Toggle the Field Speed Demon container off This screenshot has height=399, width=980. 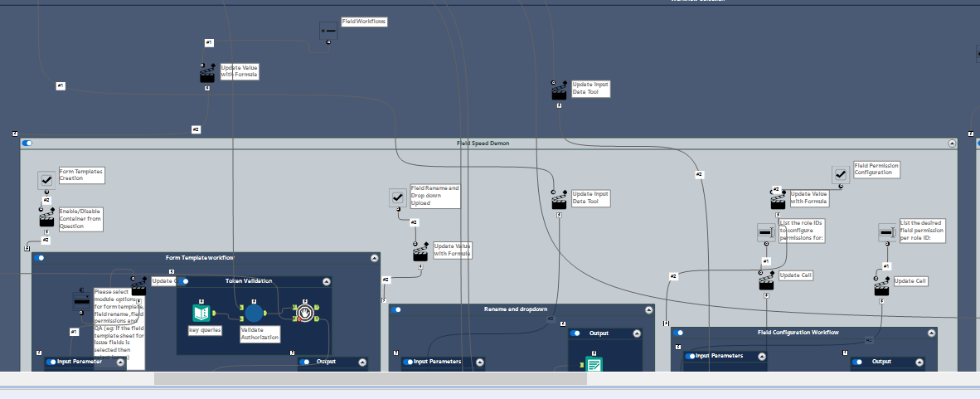tap(27, 144)
